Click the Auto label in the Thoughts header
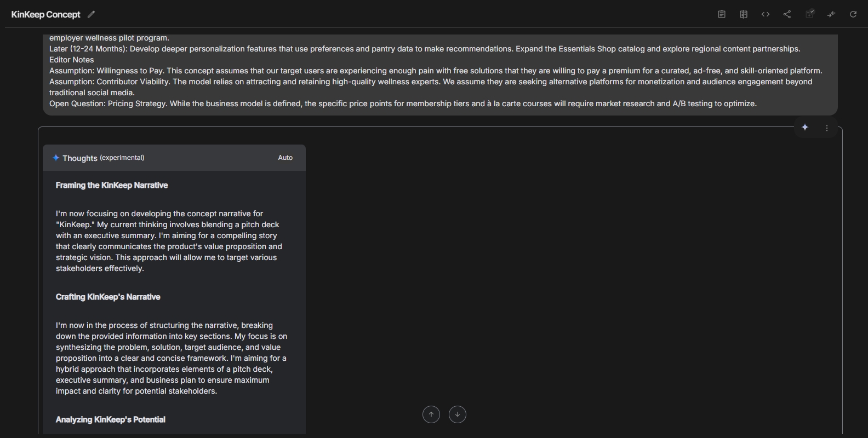This screenshot has height=438, width=868. pyautogui.click(x=285, y=158)
